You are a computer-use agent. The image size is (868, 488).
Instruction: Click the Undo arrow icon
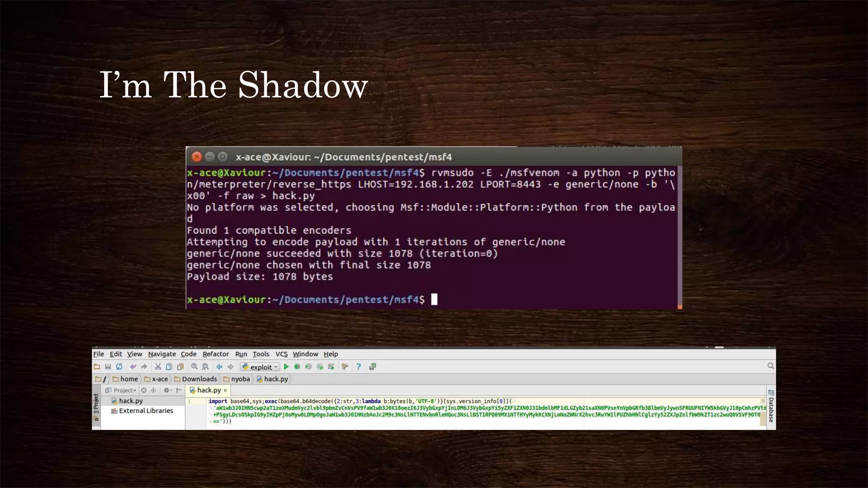[x=133, y=367]
